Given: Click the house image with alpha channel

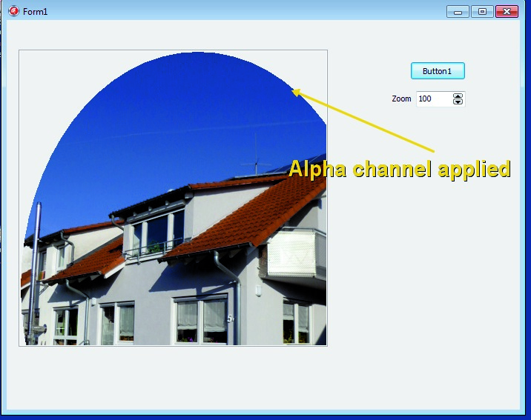Looking at the screenshot, I should [173, 198].
